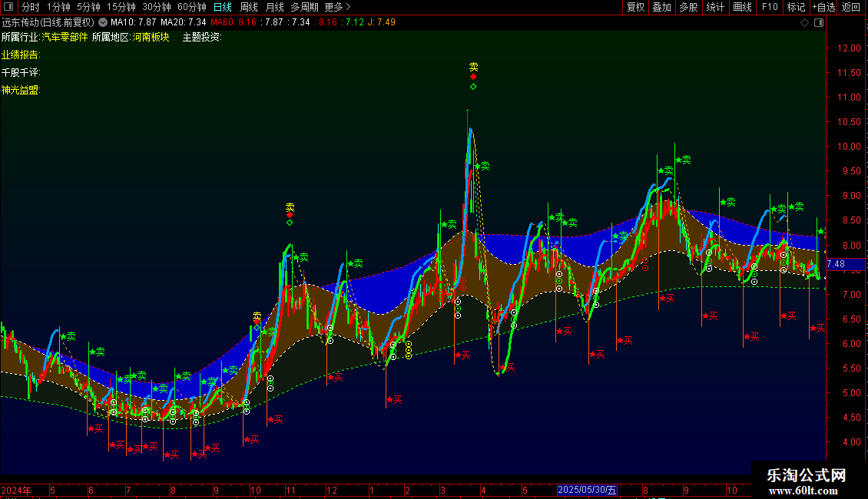Click the red MA60: 8.16 indicator value
The image size is (868, 499).
click(234, 22)
